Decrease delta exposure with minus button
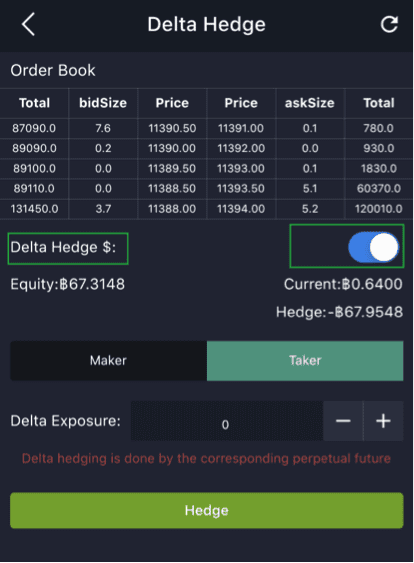Screen dimensions: 414x563 [x=343, y=421]
